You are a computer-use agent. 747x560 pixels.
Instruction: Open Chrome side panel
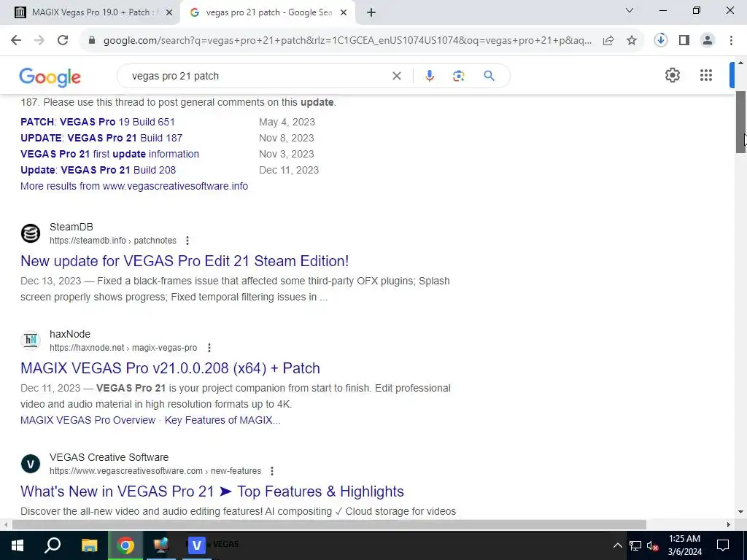(684, 41)
